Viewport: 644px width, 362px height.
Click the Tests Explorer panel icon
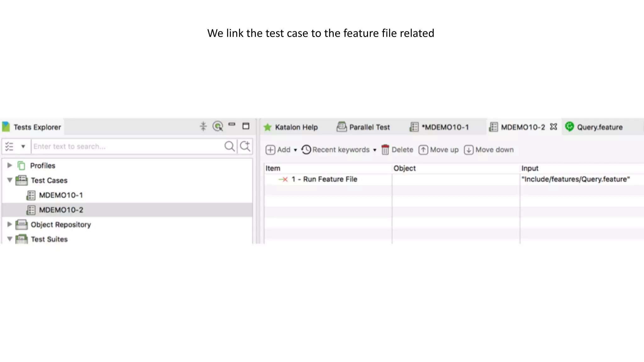pos(6,127)
